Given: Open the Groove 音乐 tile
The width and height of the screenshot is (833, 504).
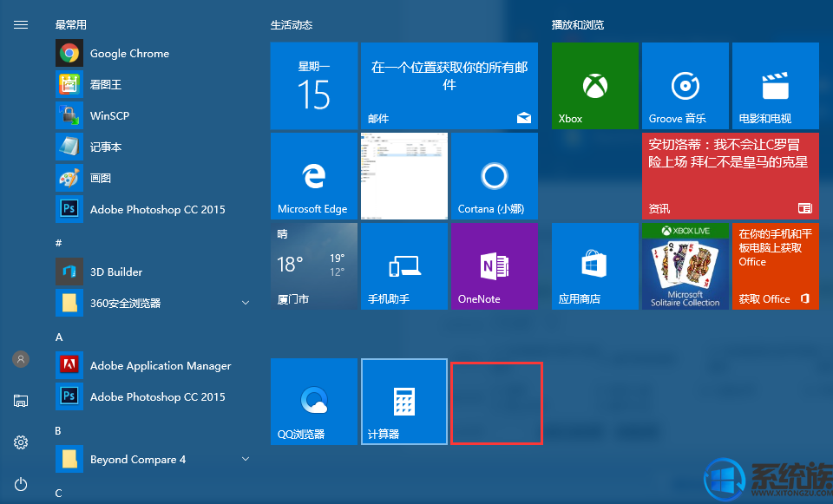Looking at the screenshot, I should tap(685, 86).
